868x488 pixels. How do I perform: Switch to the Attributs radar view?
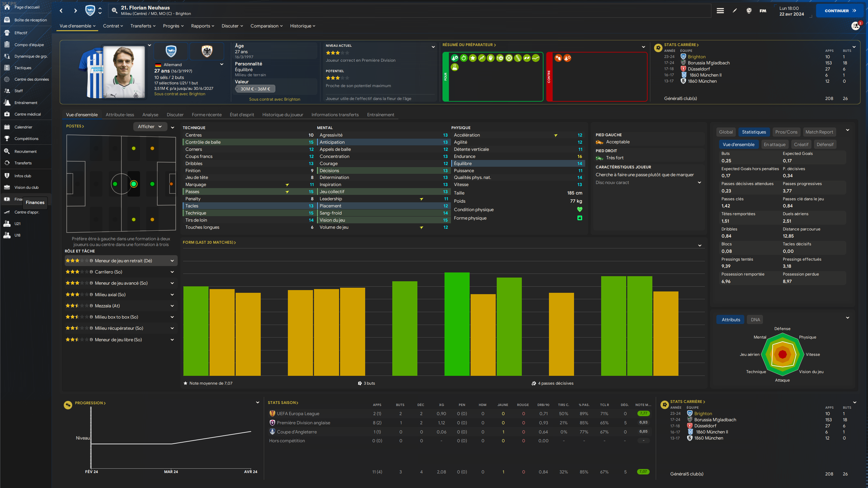[x=731, y=320]
